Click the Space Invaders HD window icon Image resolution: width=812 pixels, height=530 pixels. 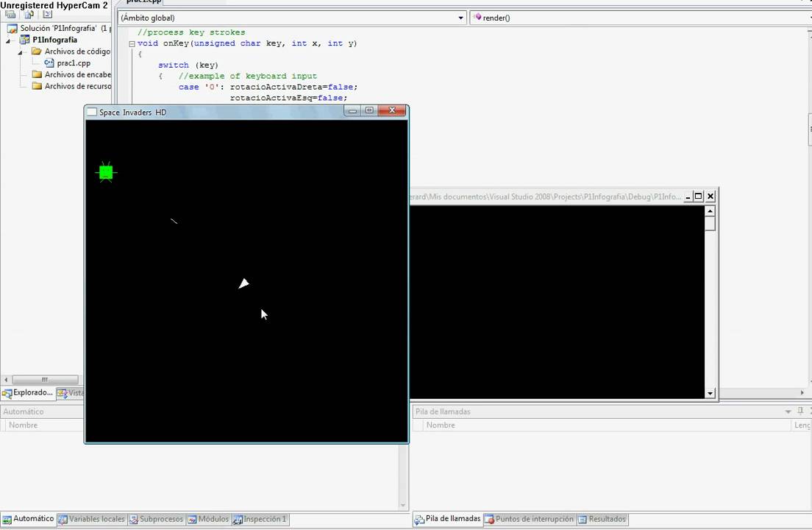tap(92, 112)
